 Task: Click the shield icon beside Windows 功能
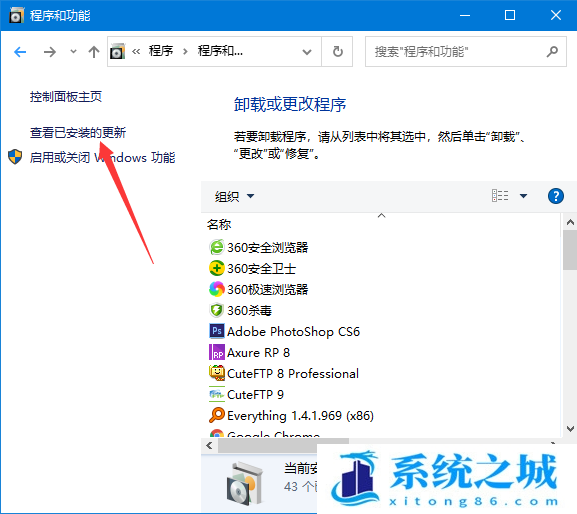click(x=15, y=157)
